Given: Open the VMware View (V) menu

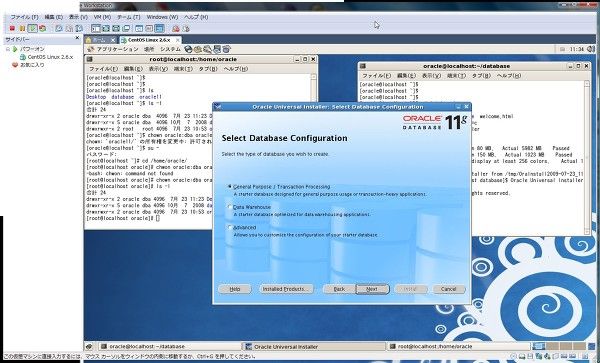Looking at the screenshot, I should (78, 17).
